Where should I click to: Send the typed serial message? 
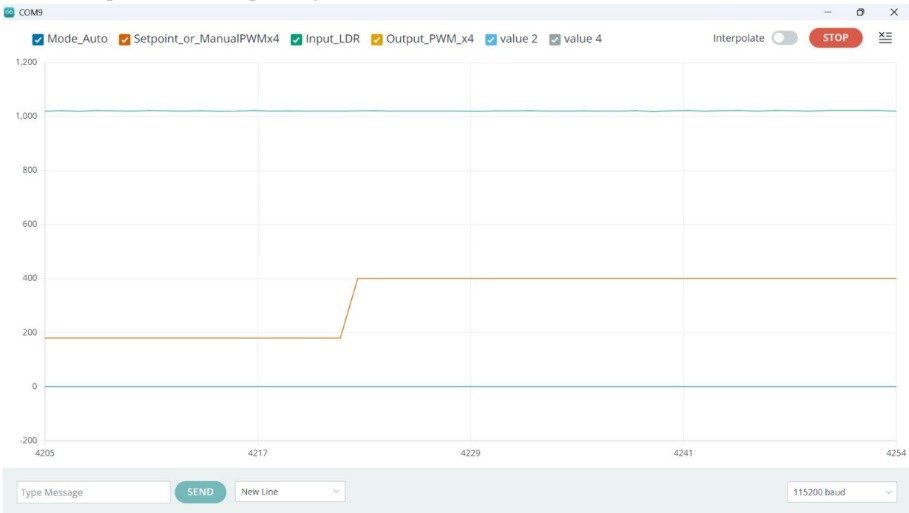[x=200, y=492]
